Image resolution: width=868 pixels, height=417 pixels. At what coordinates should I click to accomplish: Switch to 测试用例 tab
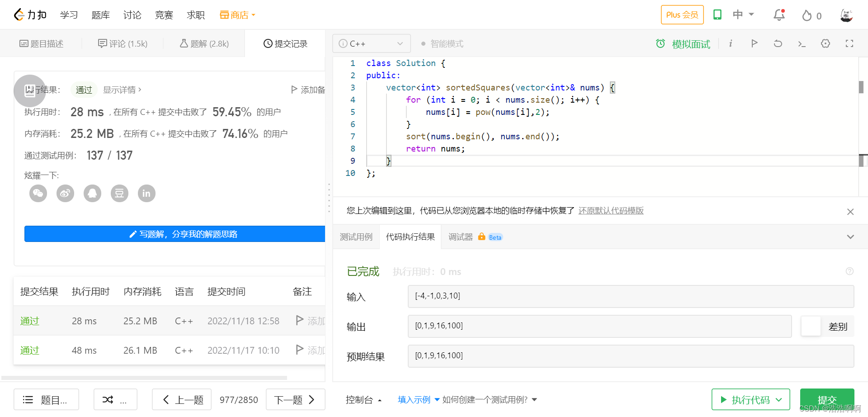click(356, 237)
